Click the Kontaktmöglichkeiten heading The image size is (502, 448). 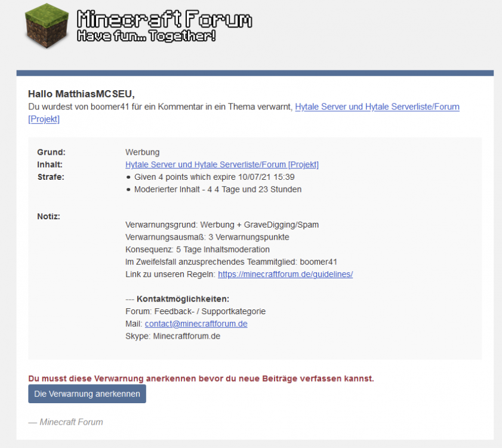pos(183,299)
